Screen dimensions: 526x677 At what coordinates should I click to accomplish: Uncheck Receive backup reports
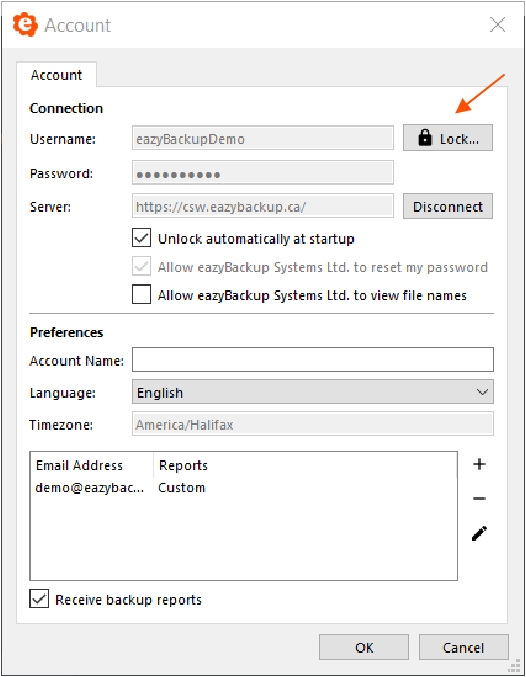click(39, 599)
